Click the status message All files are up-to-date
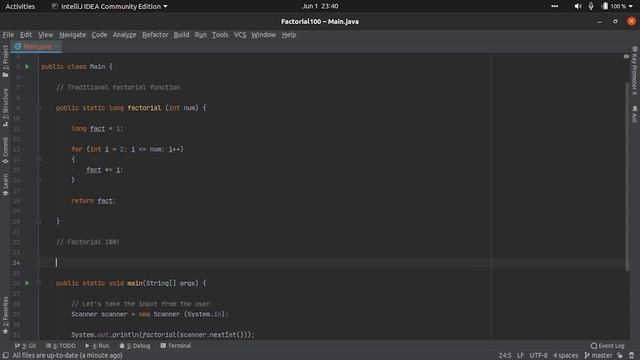Image resolution: width=640 pixels, height=360 pixels. coord(67,356)
